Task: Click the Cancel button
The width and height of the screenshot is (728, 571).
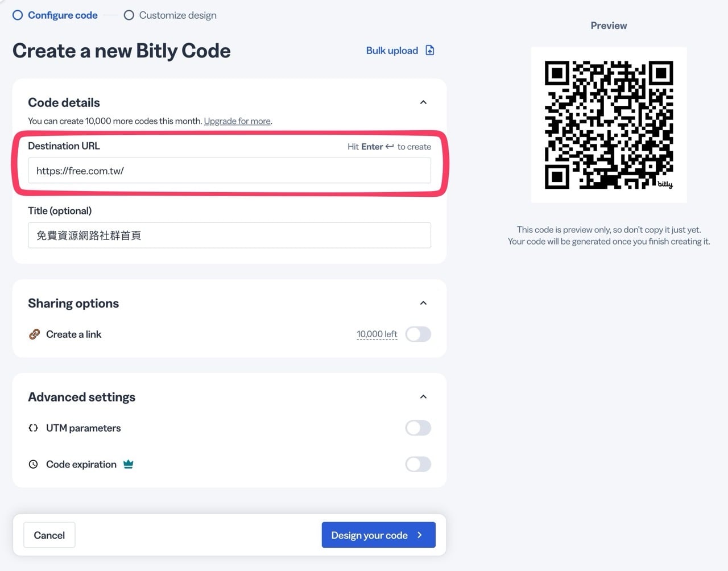Action: pos(49,535)
